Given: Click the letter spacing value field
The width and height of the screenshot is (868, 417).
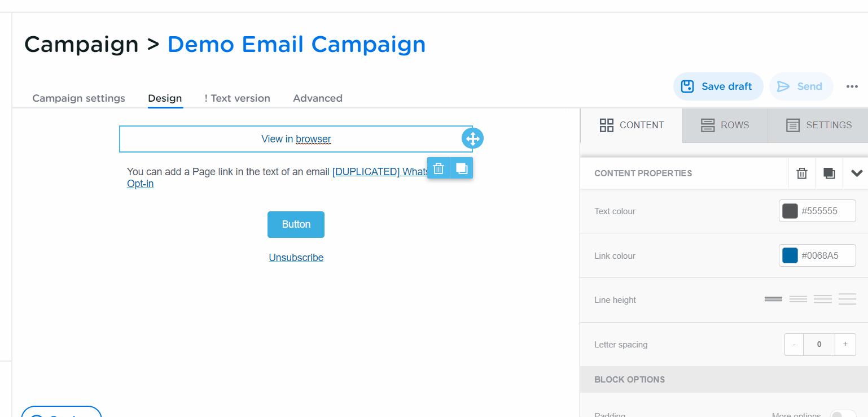Looking at the screenshot, I should pyautogui.click(x=819, y=345).
